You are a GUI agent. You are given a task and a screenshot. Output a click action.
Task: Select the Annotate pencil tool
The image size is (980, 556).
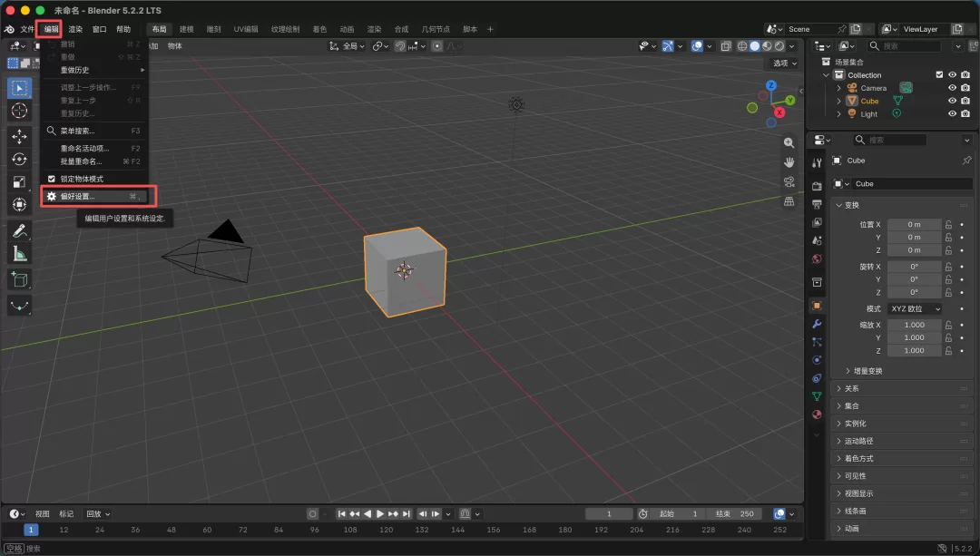(19, 231)
